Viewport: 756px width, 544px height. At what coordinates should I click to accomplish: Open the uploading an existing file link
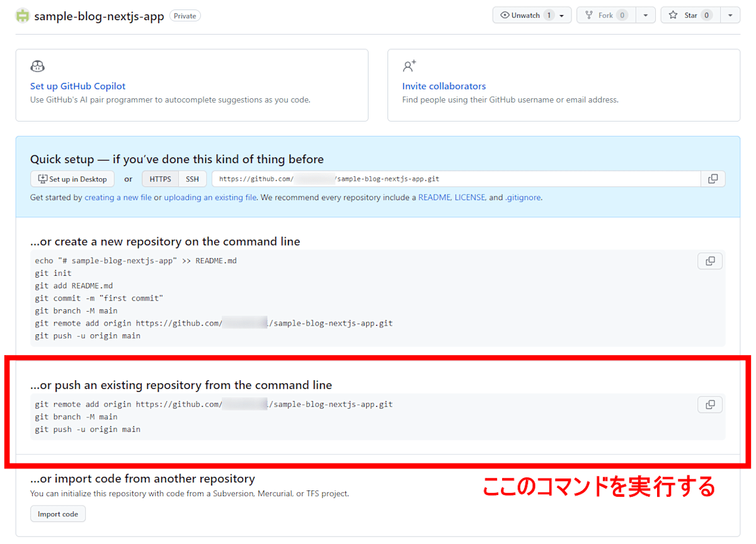coord(210,197)
